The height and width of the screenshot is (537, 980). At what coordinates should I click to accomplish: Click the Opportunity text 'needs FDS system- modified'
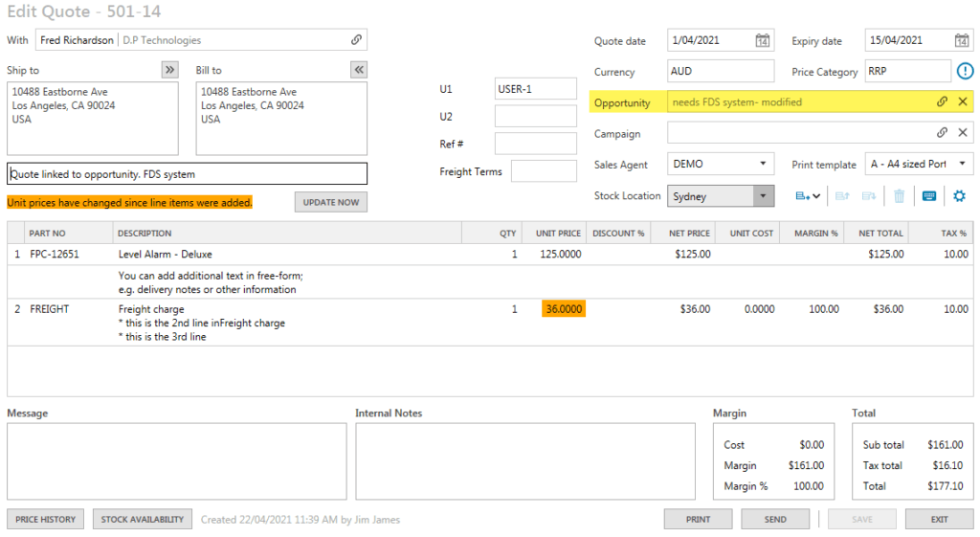click(x=737, y=101)
